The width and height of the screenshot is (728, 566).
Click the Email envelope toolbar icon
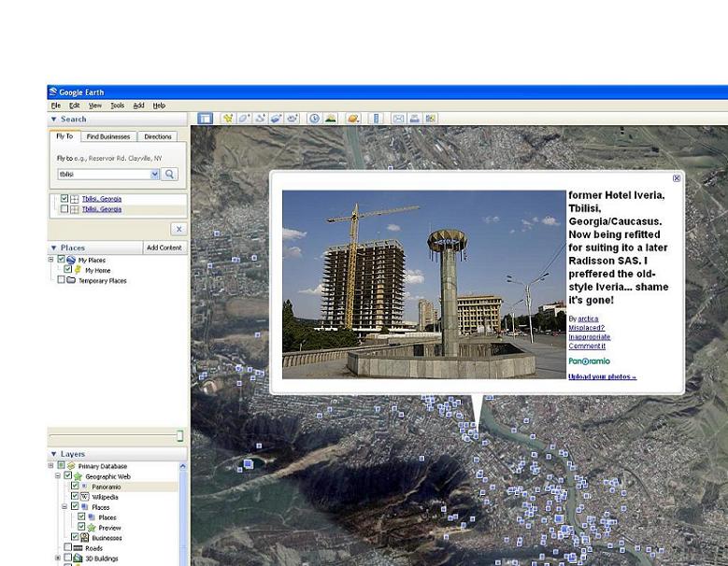click(x=398, y=119)
